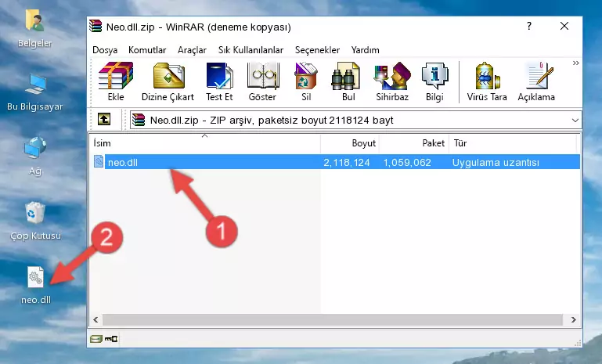The height and width of the screenshot is (364, 602).
Task: Open the Yardım menu
Action: click(x=365, y=50)
